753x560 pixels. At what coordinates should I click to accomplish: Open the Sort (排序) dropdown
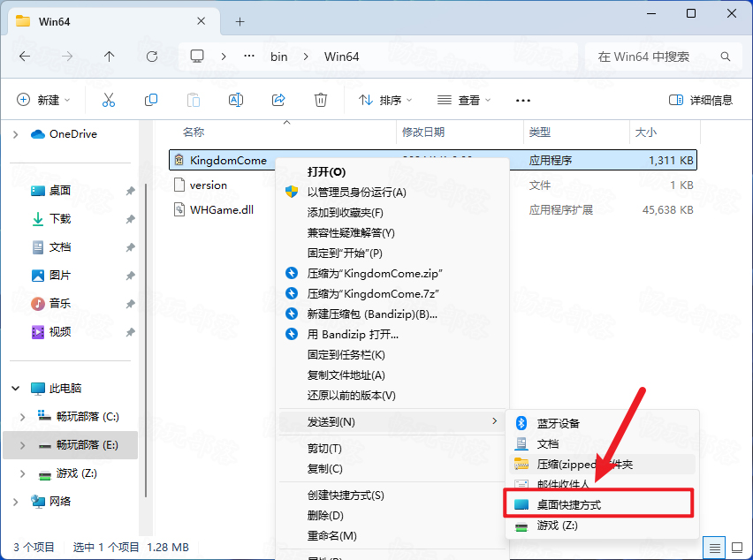click(x=385, y=100)
